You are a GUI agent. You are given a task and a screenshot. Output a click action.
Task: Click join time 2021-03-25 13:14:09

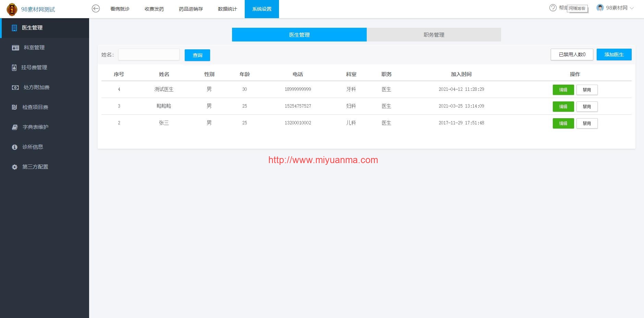(x=461, y=106)
